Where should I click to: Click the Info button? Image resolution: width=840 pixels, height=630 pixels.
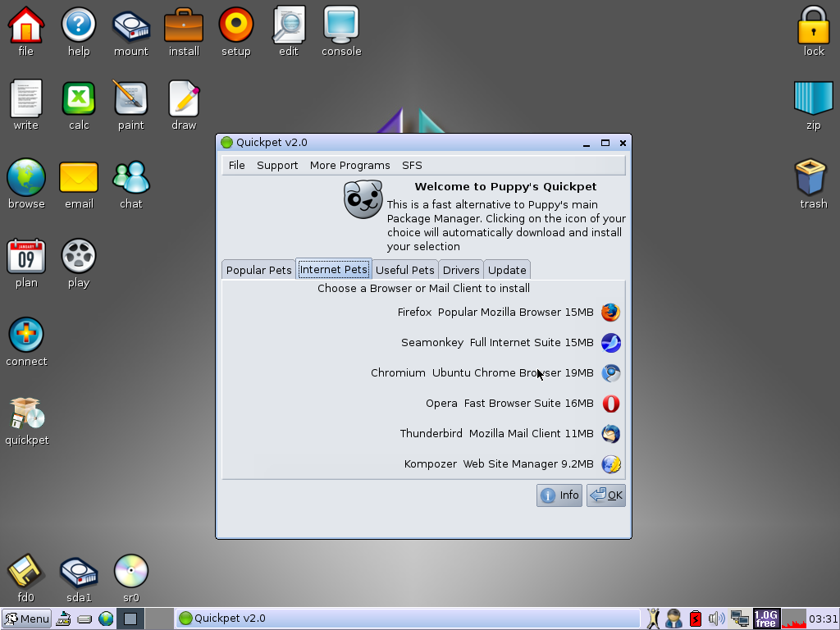(x=559, y=495)
